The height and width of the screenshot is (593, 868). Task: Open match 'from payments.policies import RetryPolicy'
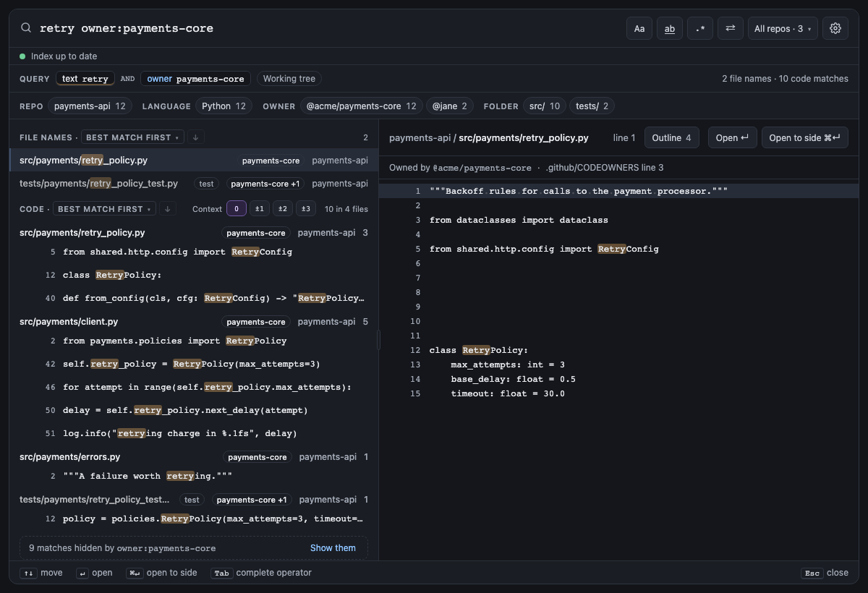tap(194, 341)
